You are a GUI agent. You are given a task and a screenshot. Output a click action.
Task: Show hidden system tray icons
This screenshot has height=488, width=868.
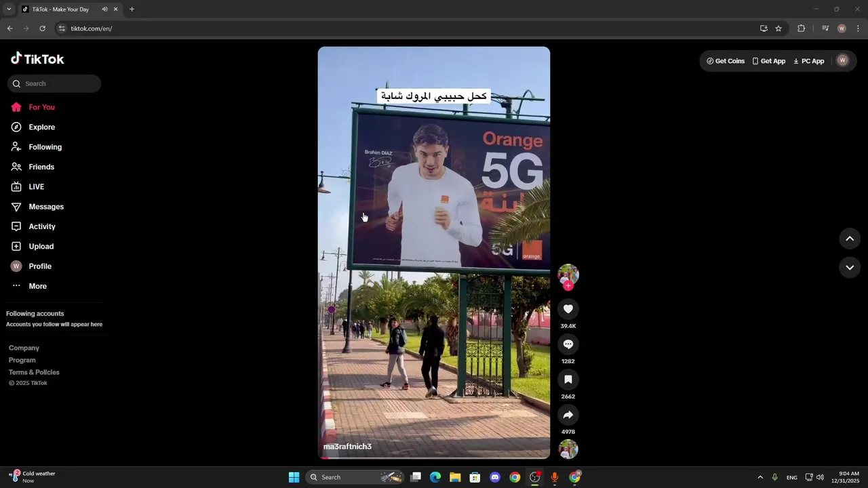point(760,477)
